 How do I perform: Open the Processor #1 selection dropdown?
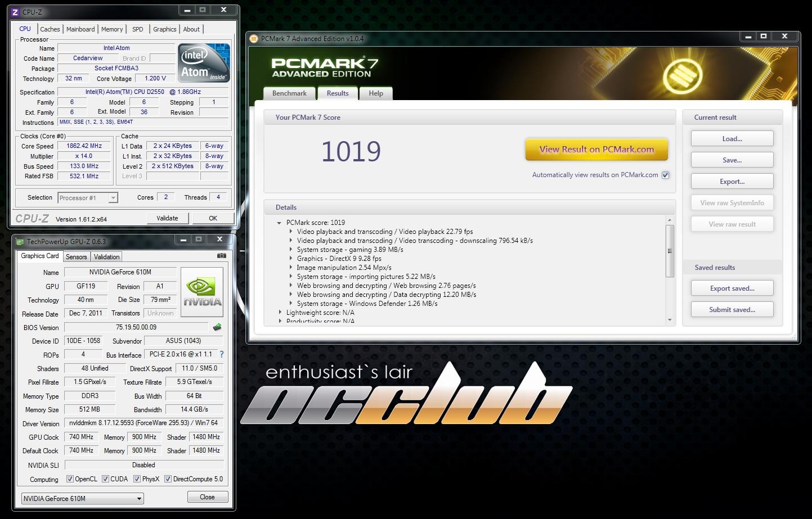(88, 197)
